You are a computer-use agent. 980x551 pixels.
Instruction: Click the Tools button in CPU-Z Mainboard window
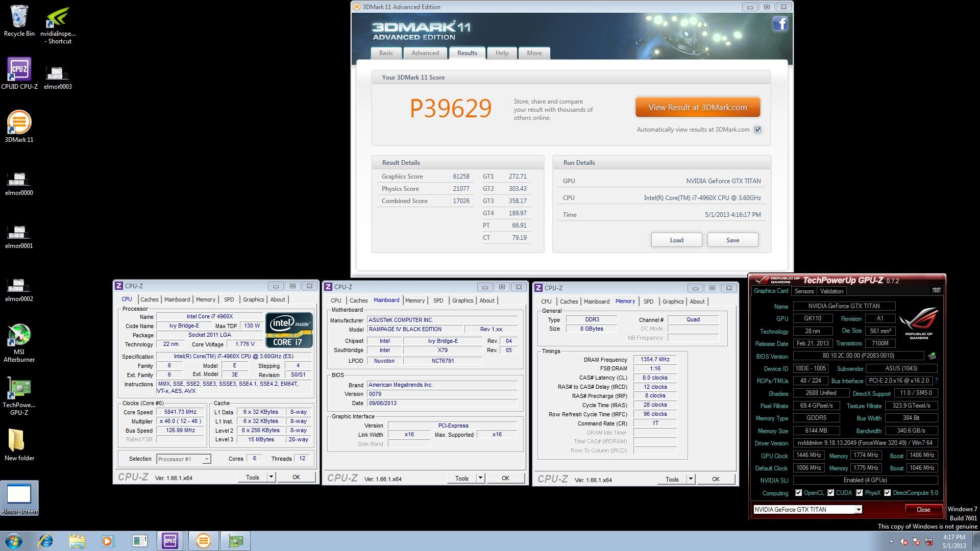pyautogui.click(x=462, y=478)
